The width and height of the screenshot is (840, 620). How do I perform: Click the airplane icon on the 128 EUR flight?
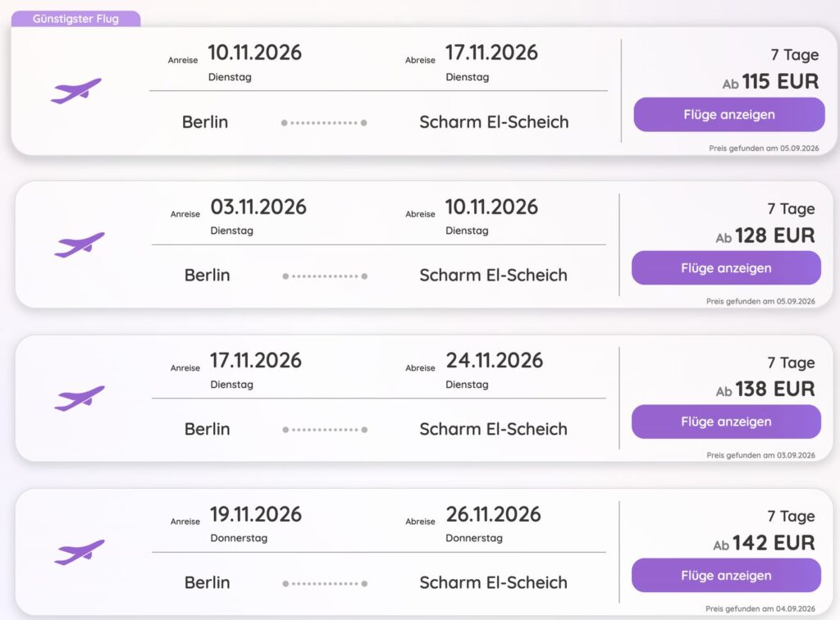pyautogui.click(x=80, y=244)
